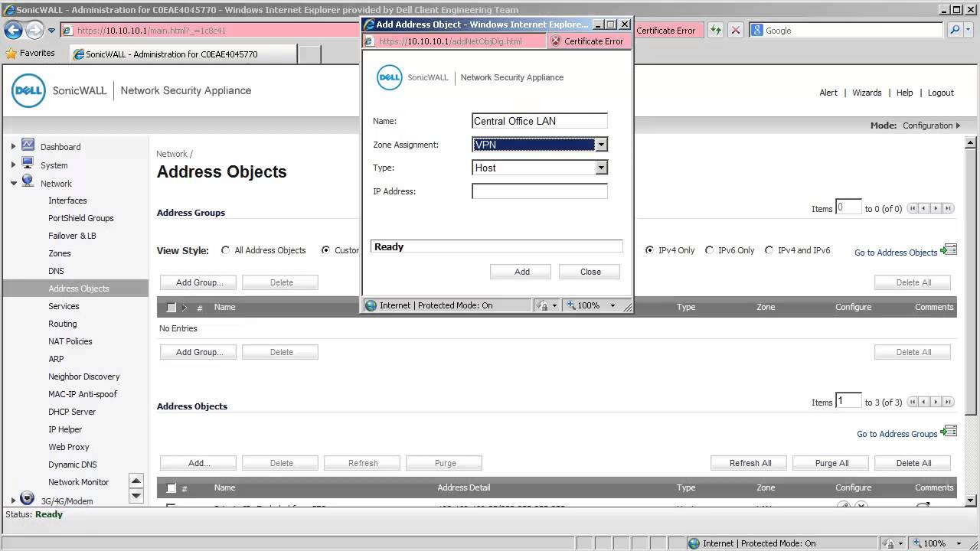The image size is (980, 551).
Task: Expand the Dashboard tree node
Action: [13, 146]
